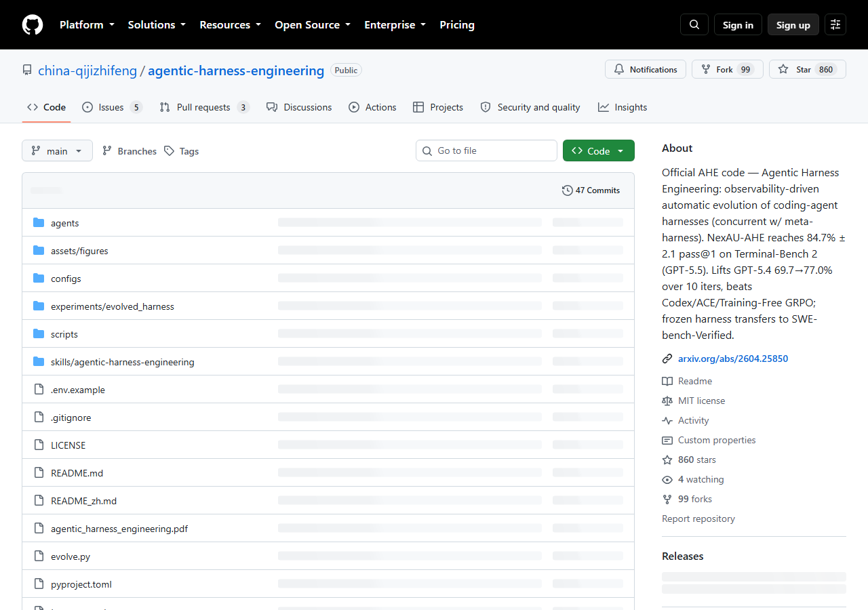
Task: Open the green Code dropdown button
Action: 599,151
